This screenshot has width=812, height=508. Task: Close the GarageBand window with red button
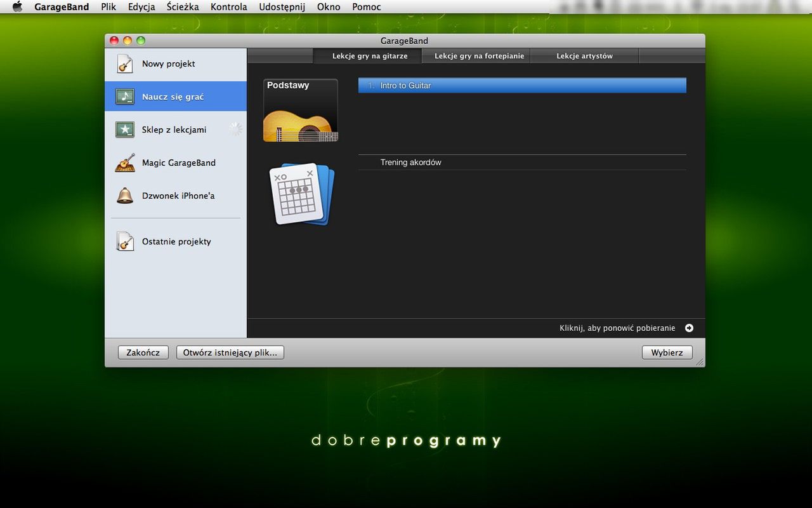click(114, 41)
